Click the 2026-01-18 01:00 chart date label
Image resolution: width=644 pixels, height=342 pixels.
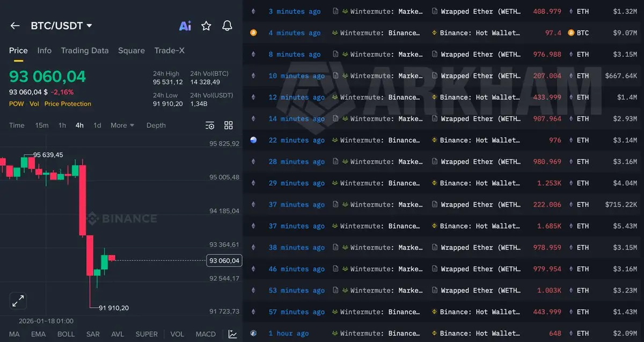click(46, 321)
